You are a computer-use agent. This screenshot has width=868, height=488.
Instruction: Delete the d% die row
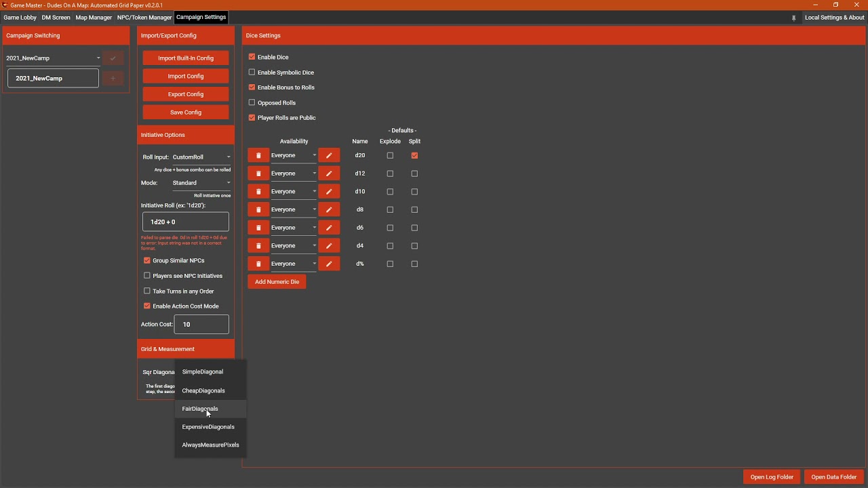point(258,264)
